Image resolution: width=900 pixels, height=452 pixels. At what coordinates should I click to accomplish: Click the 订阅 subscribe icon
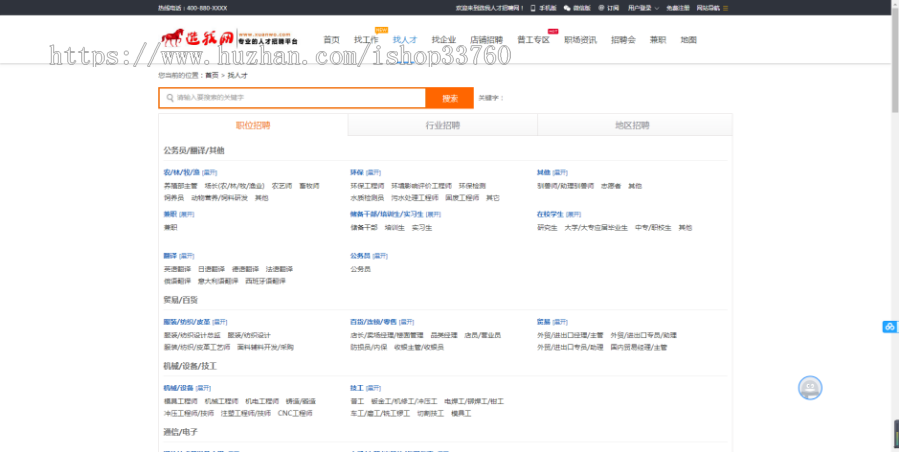point(602,8)
